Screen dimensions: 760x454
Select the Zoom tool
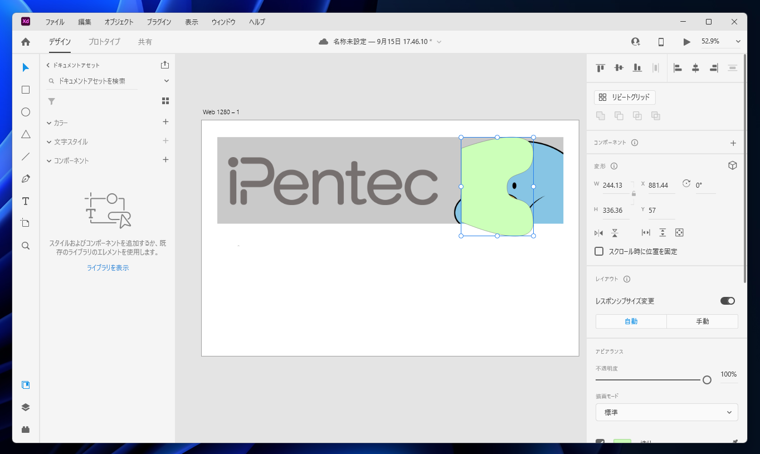click(x=26, y=246)
